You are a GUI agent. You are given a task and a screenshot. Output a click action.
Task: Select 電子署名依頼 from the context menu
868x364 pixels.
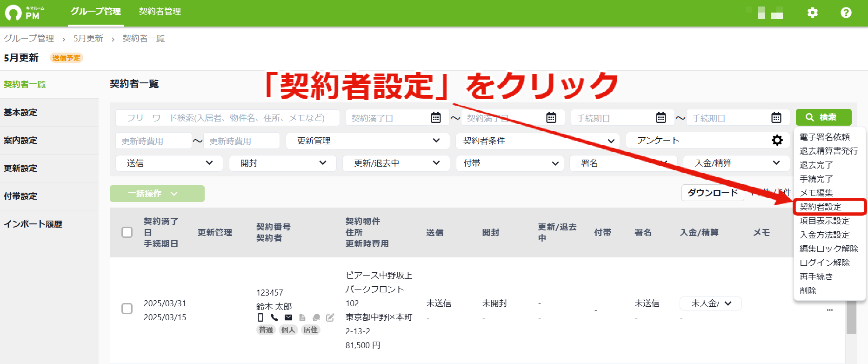(x=825, y=137)
